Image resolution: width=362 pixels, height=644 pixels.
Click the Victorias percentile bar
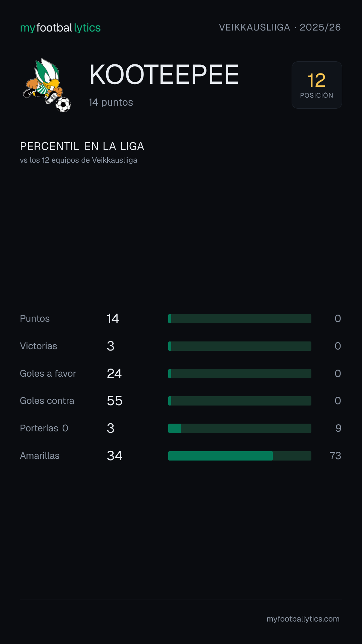click(240, 346)
